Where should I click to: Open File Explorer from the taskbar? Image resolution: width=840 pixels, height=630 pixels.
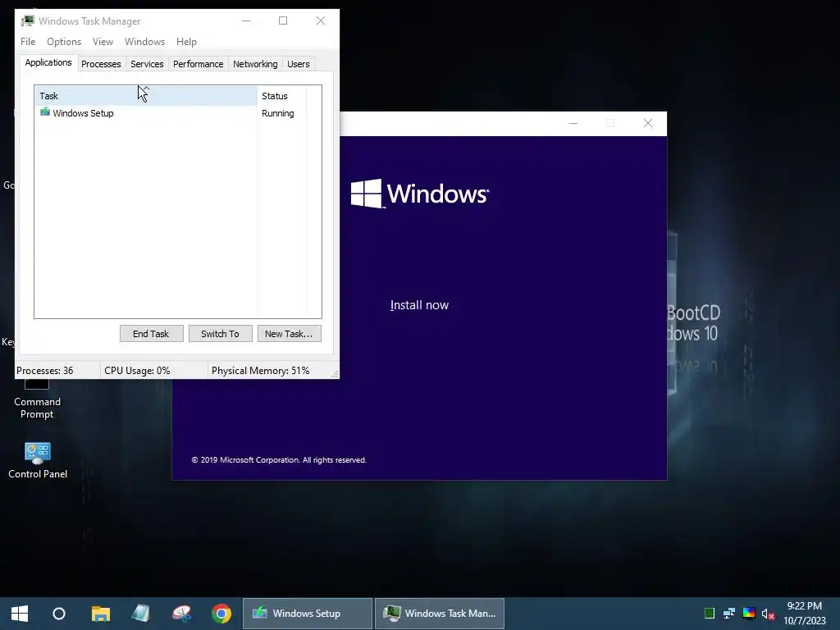click(x=100, y=614)
